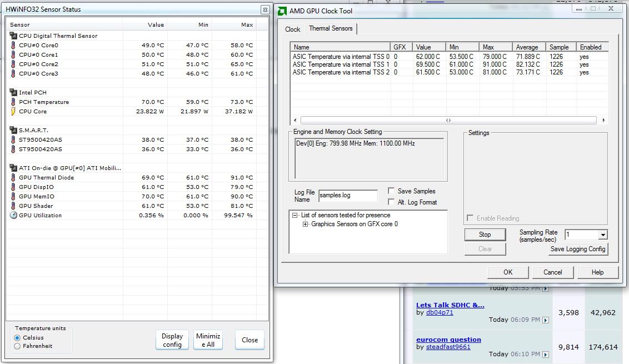Click thermometer icon of ST9500420AS at 36.0 °C

coord(13,149)
